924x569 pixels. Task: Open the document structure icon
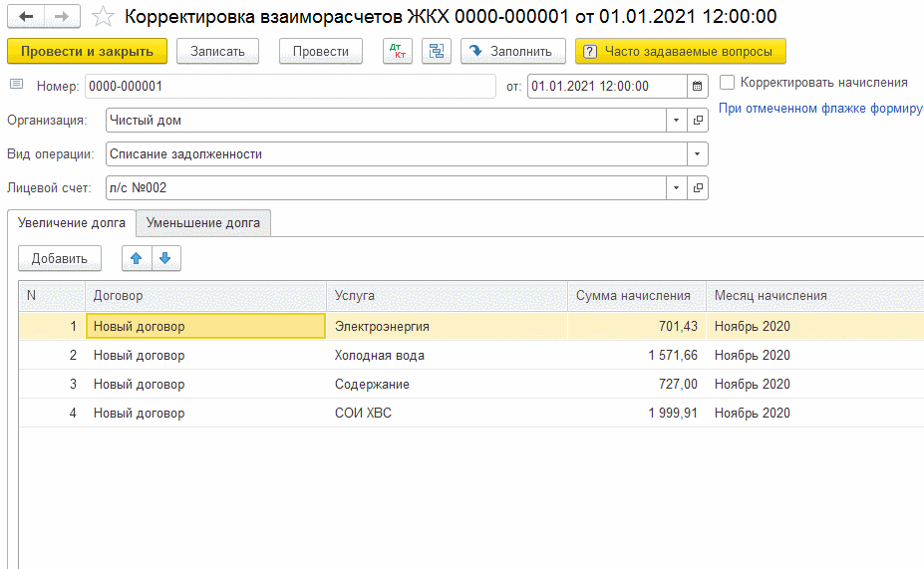tap(436, 51)
